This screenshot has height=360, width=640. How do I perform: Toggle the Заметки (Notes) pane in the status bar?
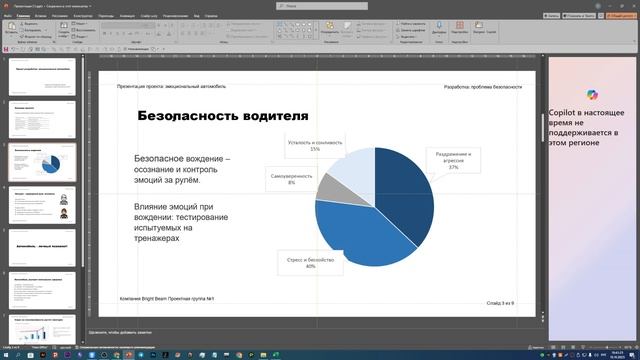click(x=536, y=347)
